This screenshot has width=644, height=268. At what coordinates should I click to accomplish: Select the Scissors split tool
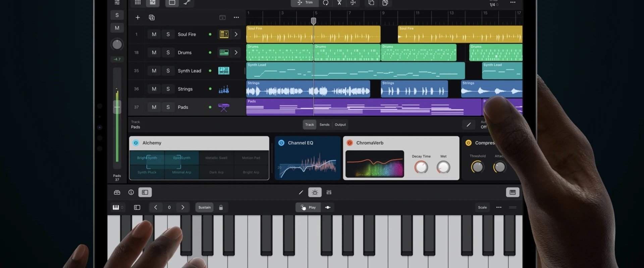(339, 3)
